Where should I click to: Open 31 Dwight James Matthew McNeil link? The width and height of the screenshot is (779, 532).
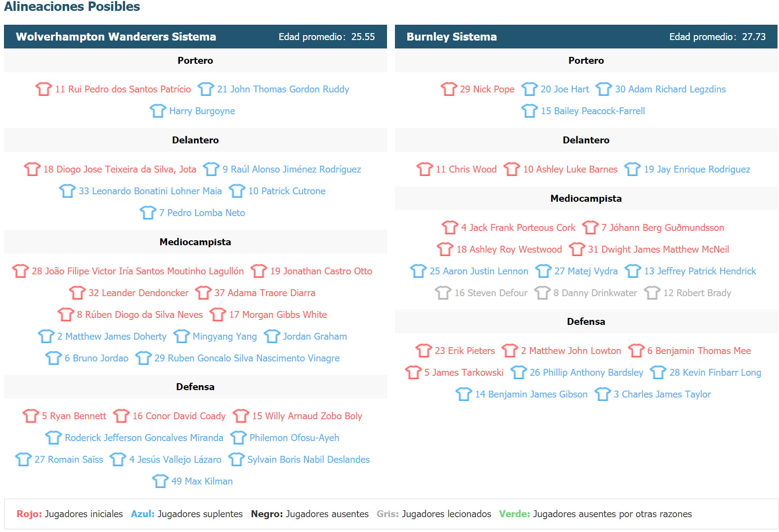[658, 249]
